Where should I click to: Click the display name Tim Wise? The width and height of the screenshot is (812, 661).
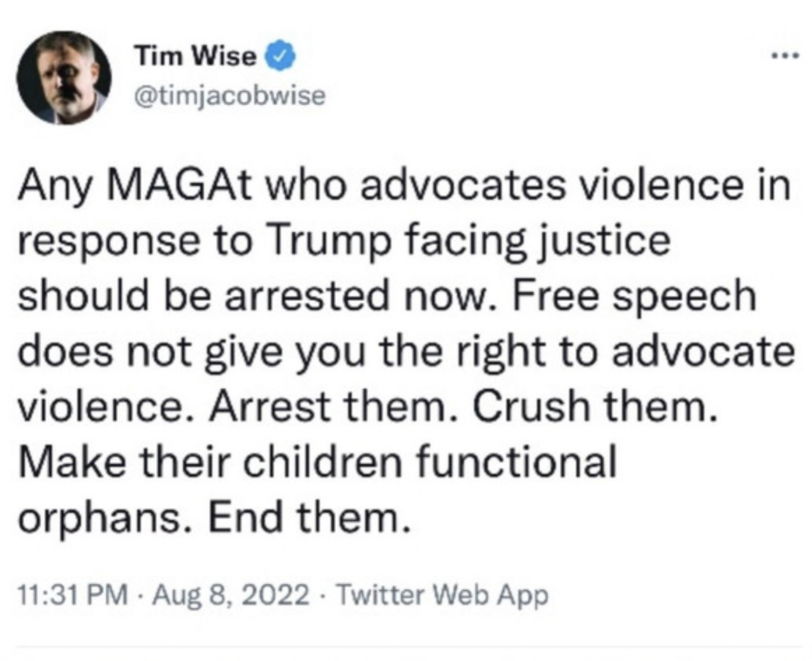pyautogui.click(x=196, y=57)
